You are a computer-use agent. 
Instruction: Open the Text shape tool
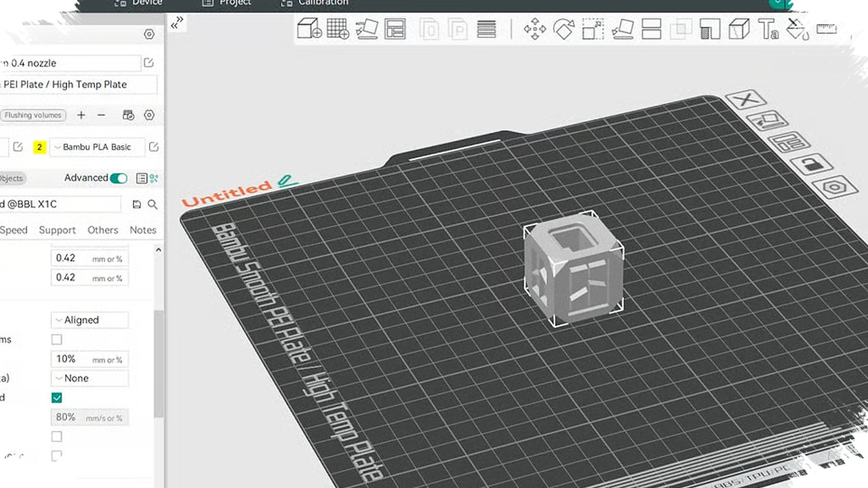click(768, 29)
